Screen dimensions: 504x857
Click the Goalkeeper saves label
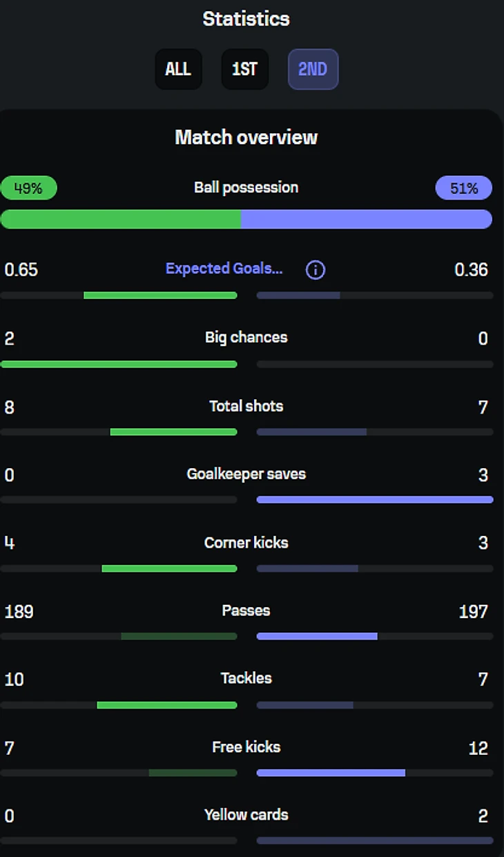point(246,474)
